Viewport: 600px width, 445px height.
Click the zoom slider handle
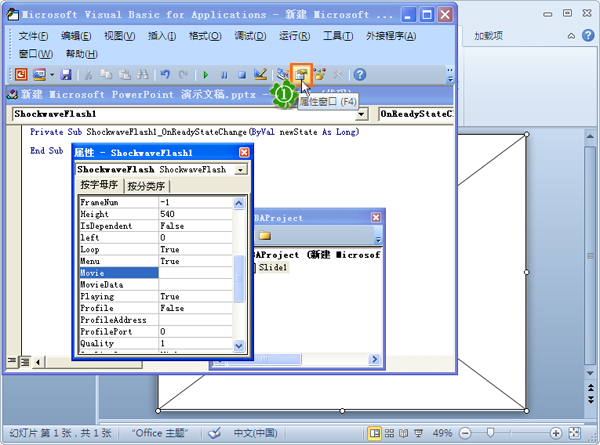pos(490,433)
